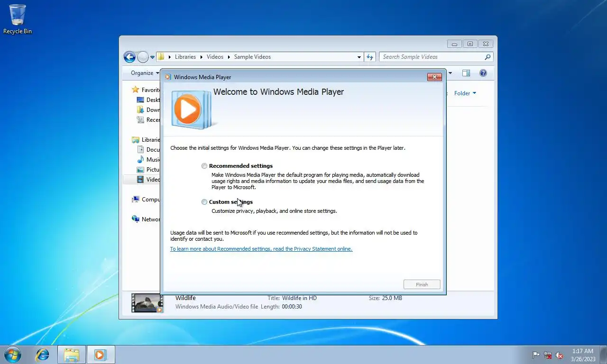The image size is (607, 364).
Task: Open the Privacy Statement online link
Action: coord(261,249)
